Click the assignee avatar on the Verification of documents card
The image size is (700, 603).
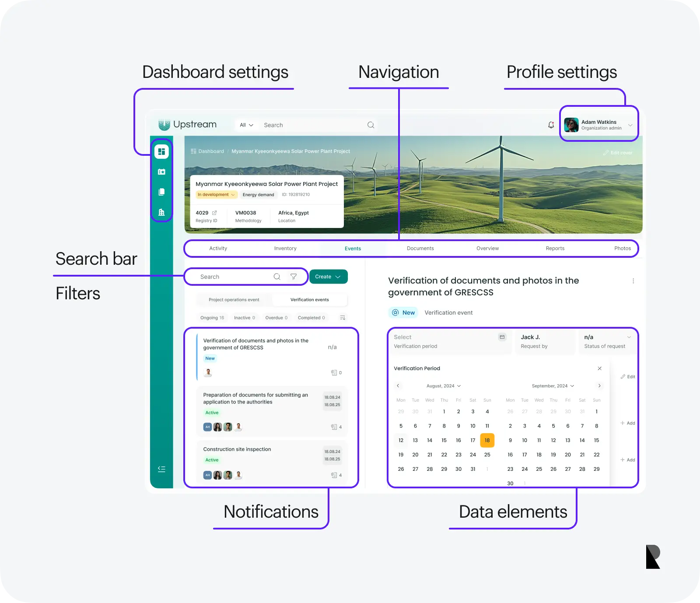pyautogui.click(x=208, y=373)
